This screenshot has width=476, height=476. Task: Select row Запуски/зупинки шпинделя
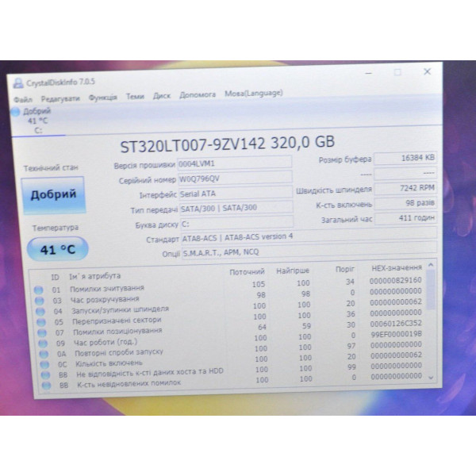pyautogui.click(x=229, y=307)
